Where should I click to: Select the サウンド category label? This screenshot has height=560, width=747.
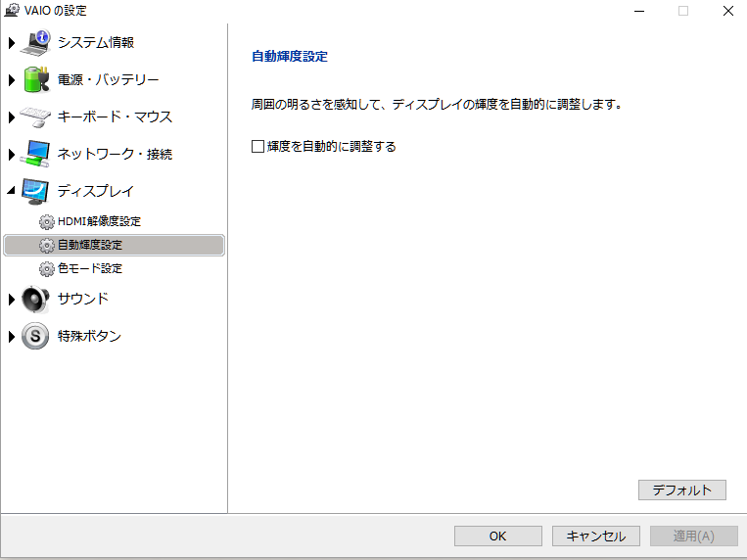point(83,299)
